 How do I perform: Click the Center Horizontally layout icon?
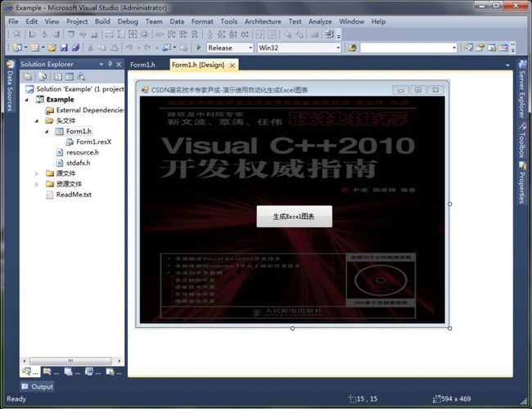coord(260,34)
